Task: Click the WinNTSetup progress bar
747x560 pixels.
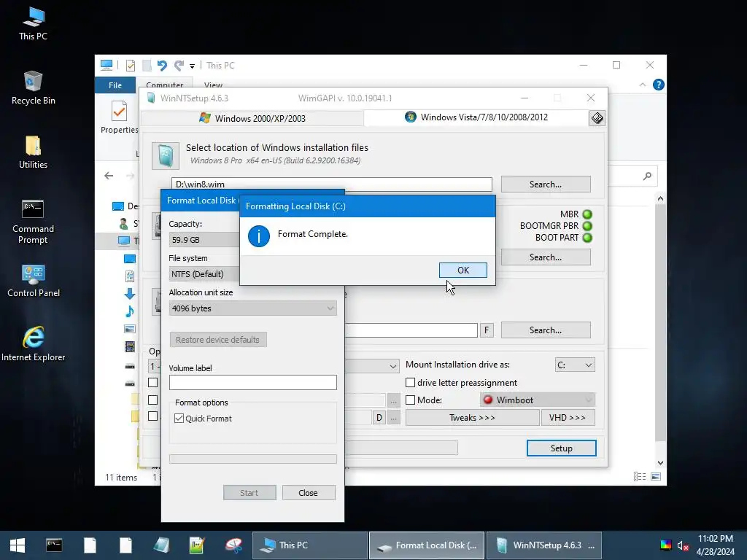Action: (401, 448)
